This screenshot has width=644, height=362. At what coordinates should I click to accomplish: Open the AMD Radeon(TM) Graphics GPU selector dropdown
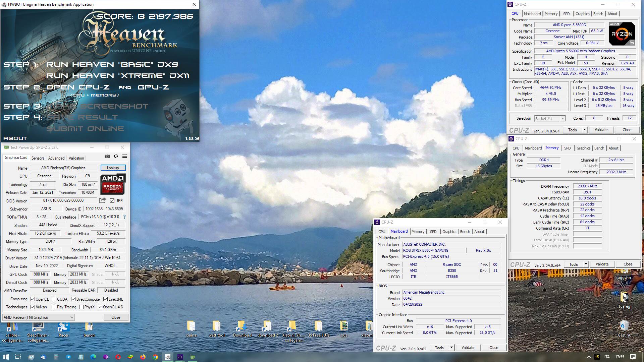pos(38,317)
